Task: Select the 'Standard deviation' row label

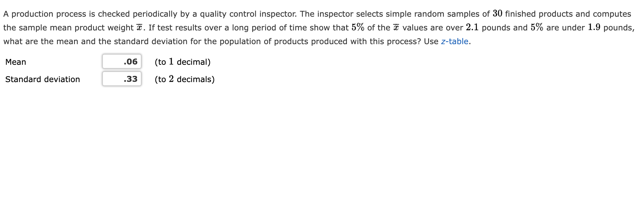Action: coord(43,79)
